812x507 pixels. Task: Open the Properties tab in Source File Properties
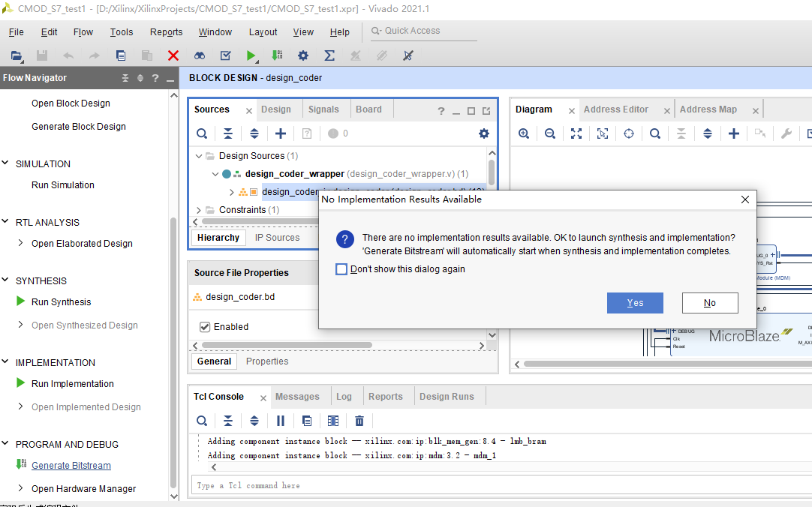pyautogui.click(x=267, y=361)
